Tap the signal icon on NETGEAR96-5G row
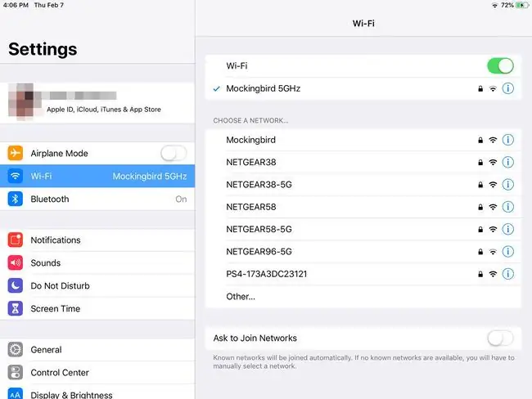This screenshot has width=532, height=399. tap(493, 252)
